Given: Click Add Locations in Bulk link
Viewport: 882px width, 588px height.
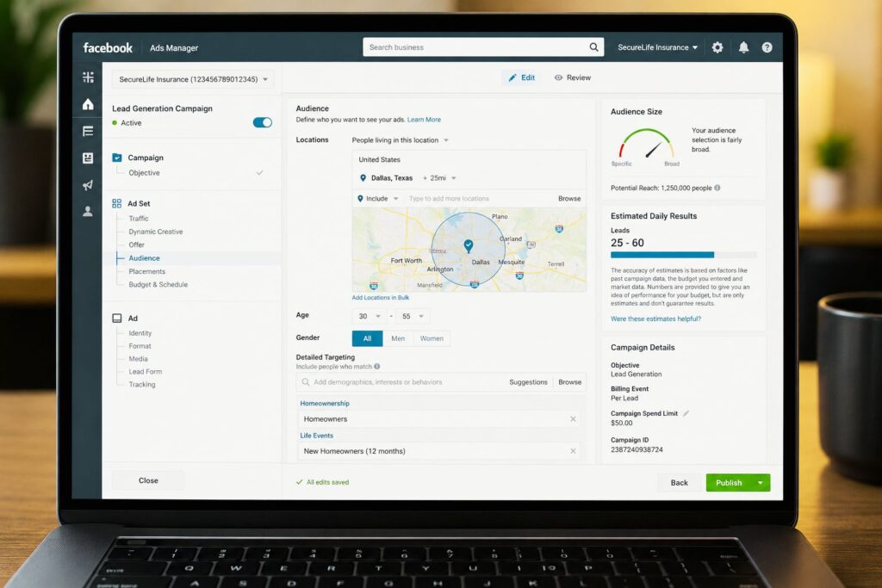Looking at the screenshot, I should click(380, 297).
